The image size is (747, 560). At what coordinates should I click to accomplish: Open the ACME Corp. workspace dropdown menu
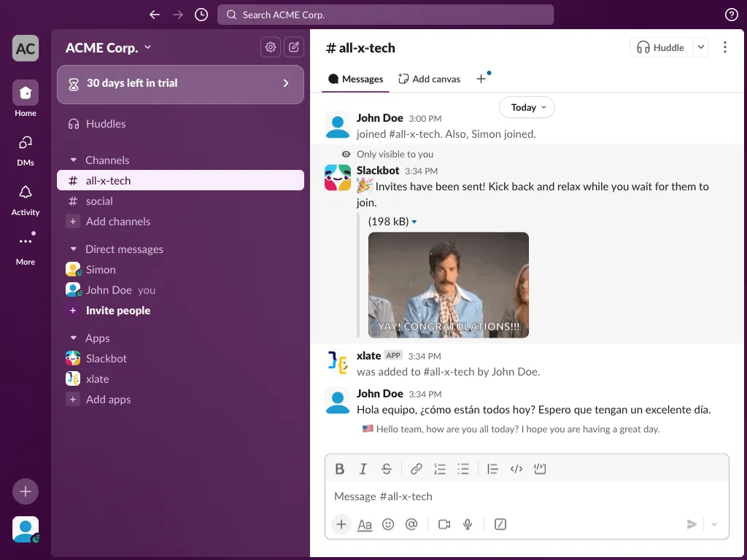click(109, 47)
